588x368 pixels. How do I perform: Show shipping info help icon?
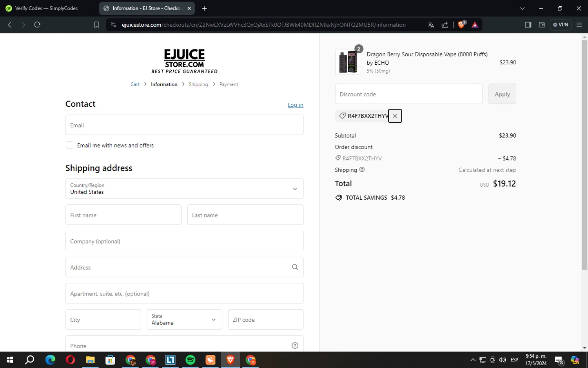pyautogui.click(x=362, y=169)
